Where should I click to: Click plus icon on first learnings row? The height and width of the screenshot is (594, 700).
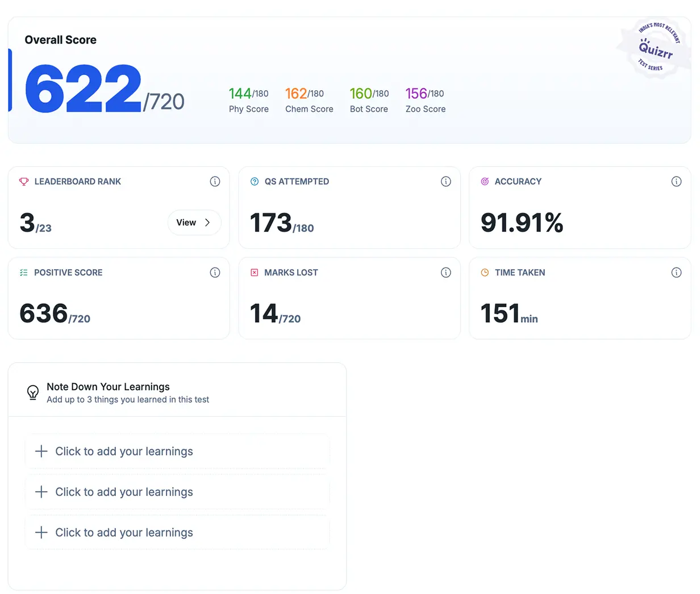[41, 451]
